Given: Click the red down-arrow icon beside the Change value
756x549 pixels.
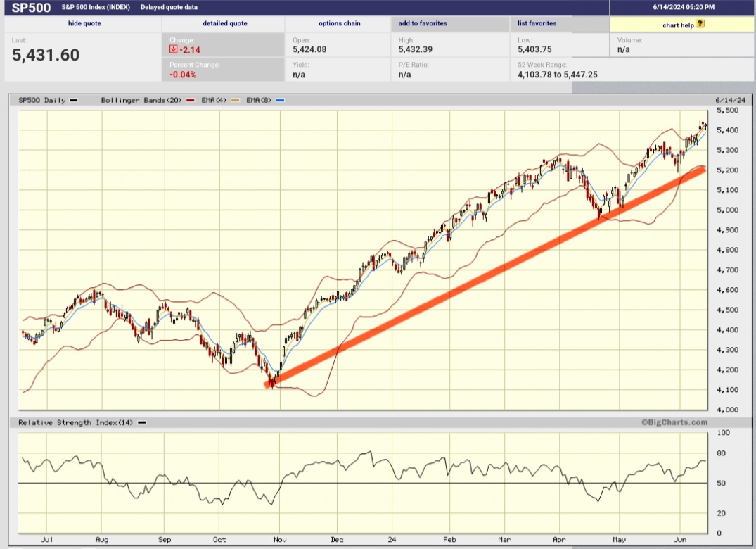Looking at the screenshot, I should point(173,49).
